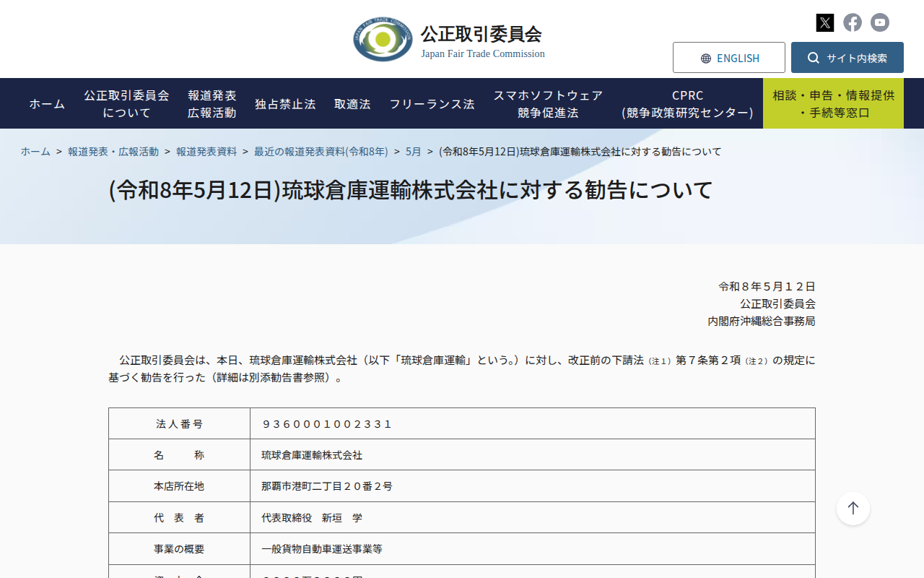Click footnote marker (注1) in paragraph
The width and height of the screenshot is (924, 578).
660,361
